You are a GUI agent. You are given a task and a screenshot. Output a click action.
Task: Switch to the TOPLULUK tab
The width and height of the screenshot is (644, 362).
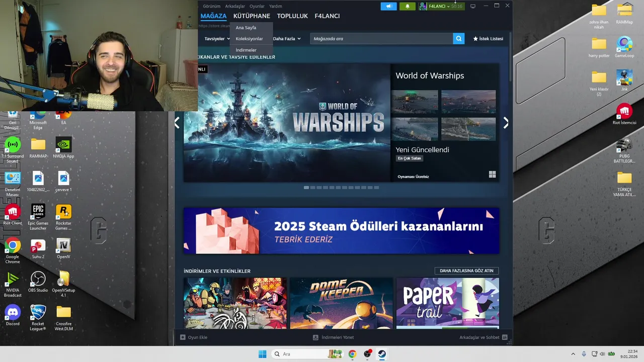tap(292, 16)
